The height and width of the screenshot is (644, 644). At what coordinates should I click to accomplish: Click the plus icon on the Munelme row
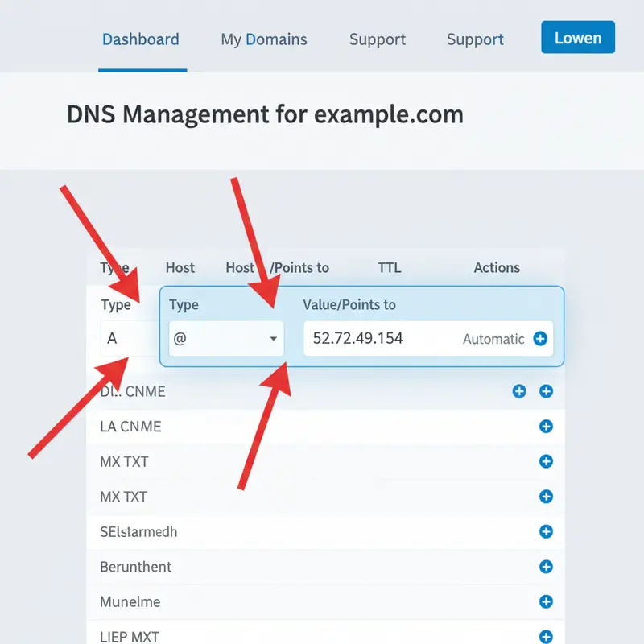[x=546, y=601]
